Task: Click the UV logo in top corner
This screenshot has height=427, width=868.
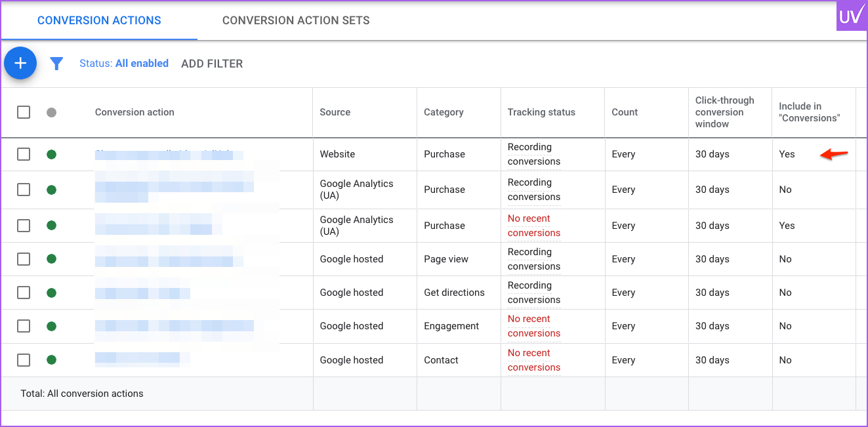Action: [x=851, y=16]
